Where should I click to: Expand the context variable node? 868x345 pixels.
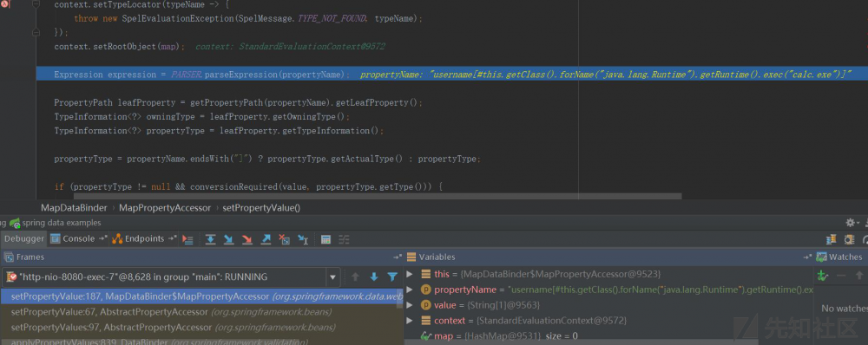tap(410, 321)
